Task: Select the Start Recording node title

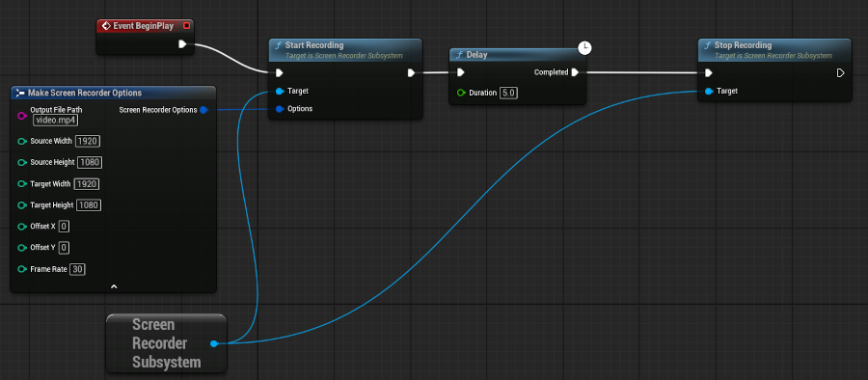Action: [313, 45]
